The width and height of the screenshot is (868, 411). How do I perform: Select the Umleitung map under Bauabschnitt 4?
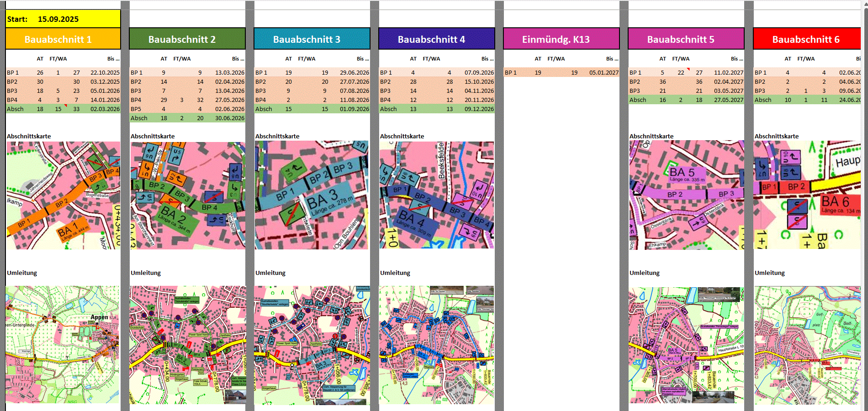[436, 345]
